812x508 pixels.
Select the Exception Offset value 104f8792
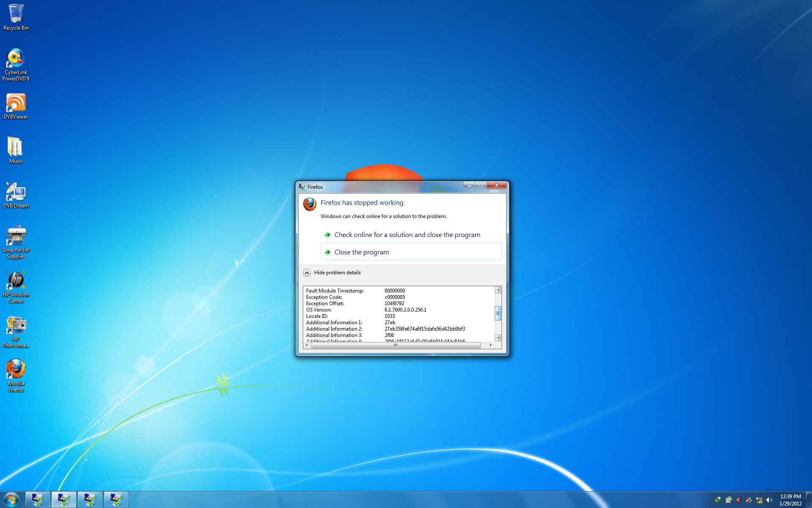pyautogui.click(x=394, y=304)
